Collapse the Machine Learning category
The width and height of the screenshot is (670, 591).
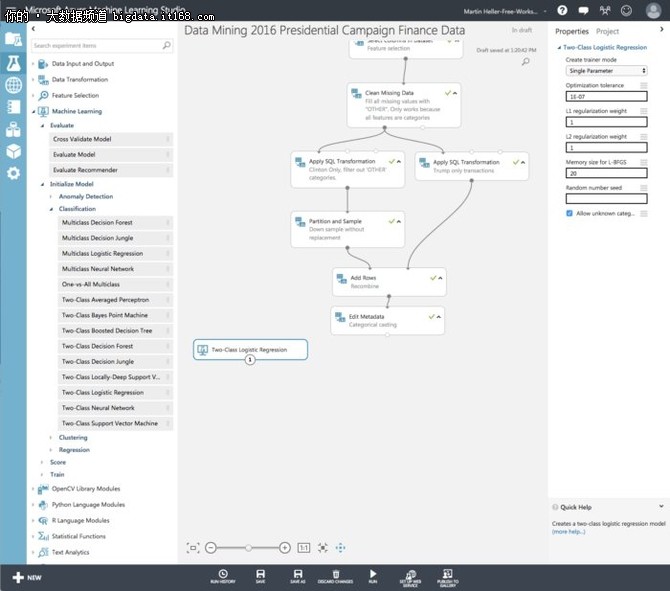pos(33,112)
